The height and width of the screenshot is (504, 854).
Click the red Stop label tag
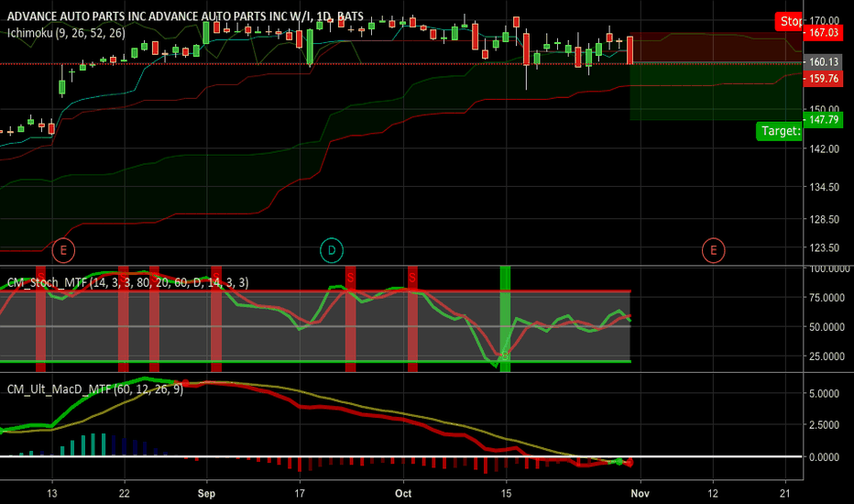pos(789,21)
